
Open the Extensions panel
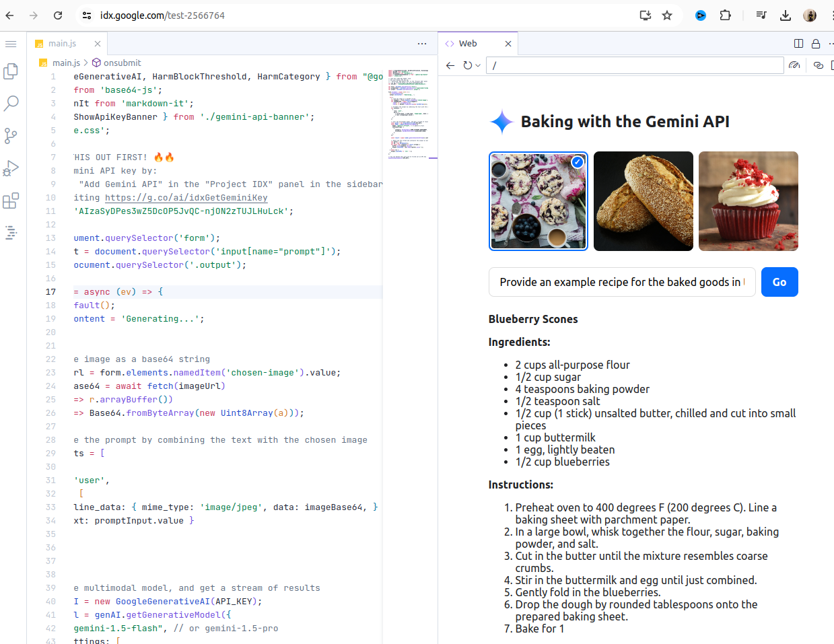pyautogui.click(x=11, y=200)
